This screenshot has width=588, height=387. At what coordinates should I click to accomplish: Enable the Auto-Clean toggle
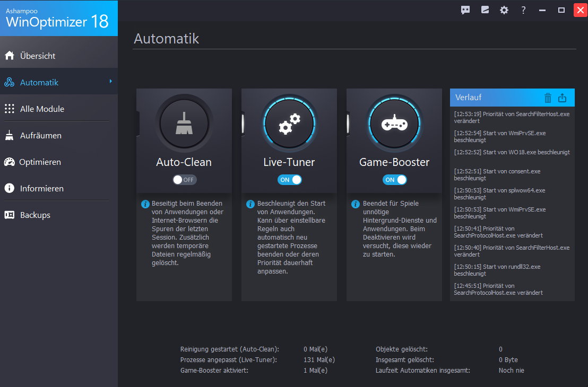coord(184,180)
